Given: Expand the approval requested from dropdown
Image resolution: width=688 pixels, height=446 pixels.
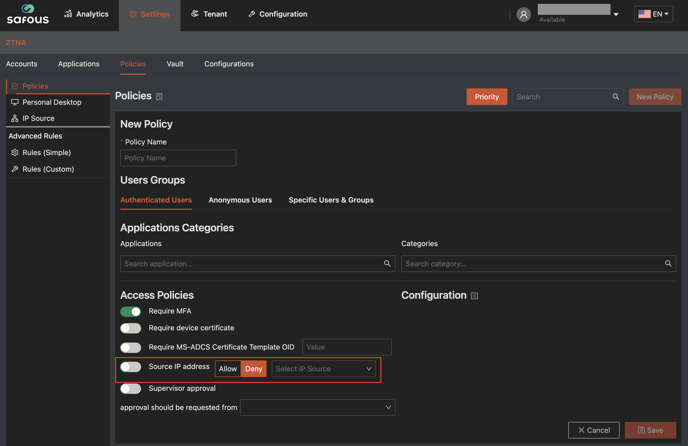Looking at the screenshot, I should click(x=317, y=407).
